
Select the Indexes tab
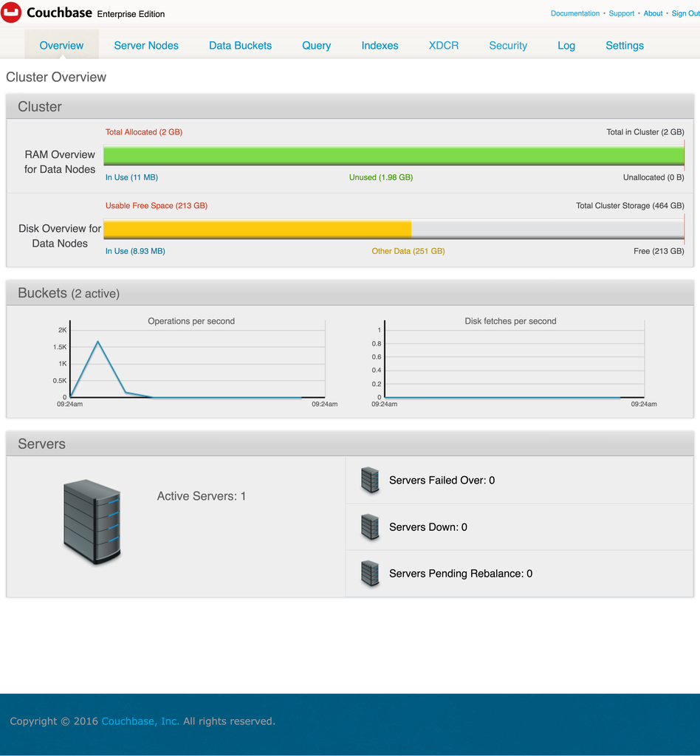pyautogui.click(x=380, y=45)
